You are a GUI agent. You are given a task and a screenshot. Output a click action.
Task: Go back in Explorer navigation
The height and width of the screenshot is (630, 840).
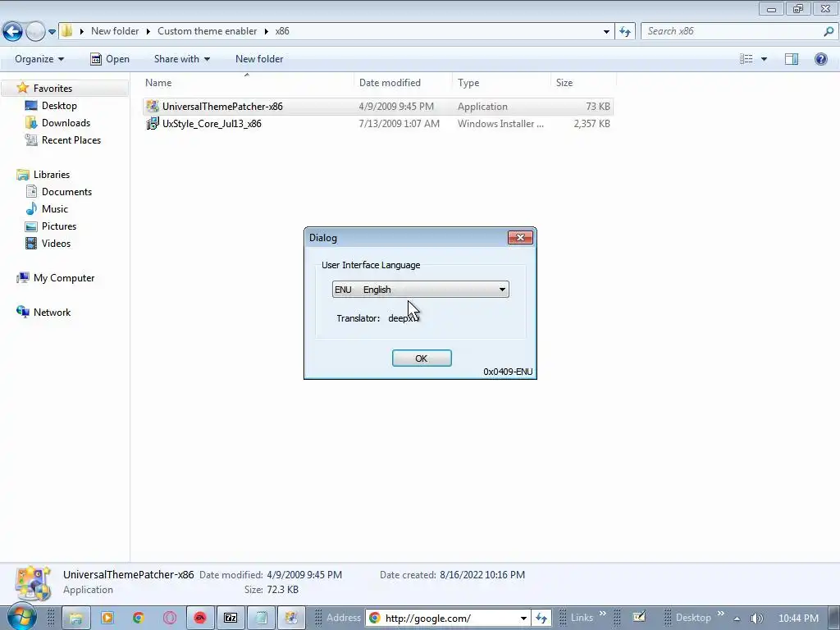(12, 32)
